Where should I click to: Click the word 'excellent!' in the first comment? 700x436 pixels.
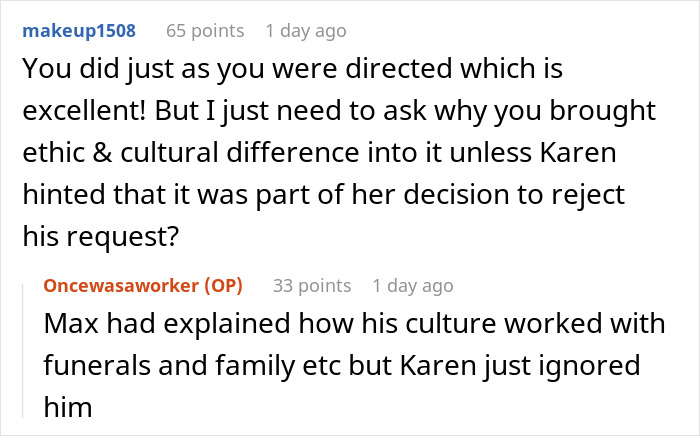[x=82, y=108]
